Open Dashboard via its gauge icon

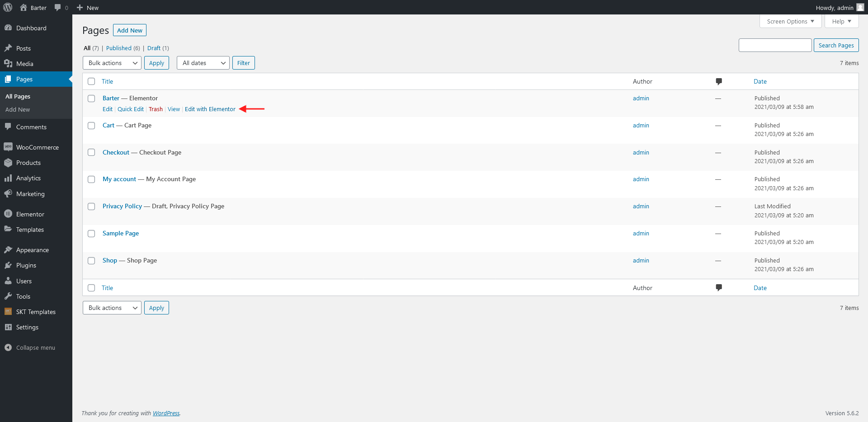click(x=8, y=28)
